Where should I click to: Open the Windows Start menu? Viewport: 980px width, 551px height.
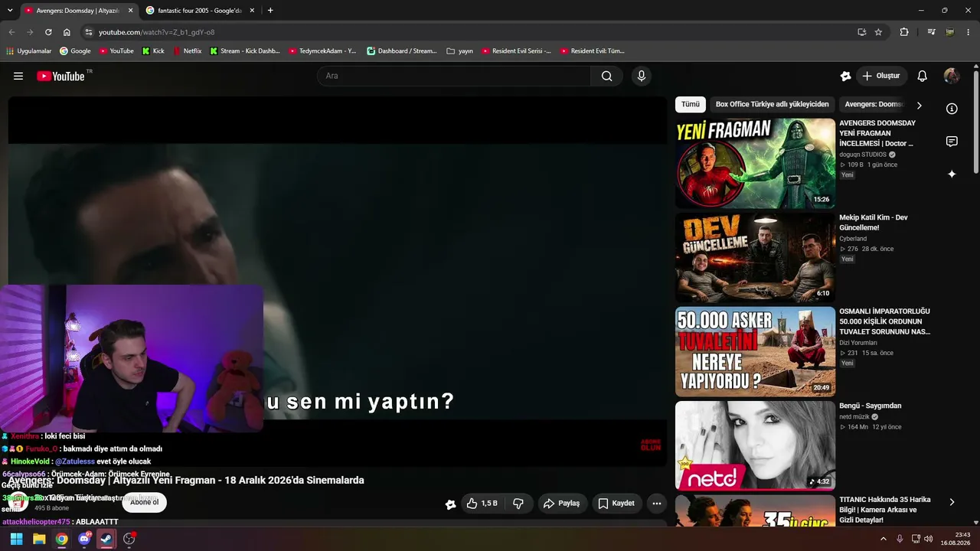click(16, 539)
